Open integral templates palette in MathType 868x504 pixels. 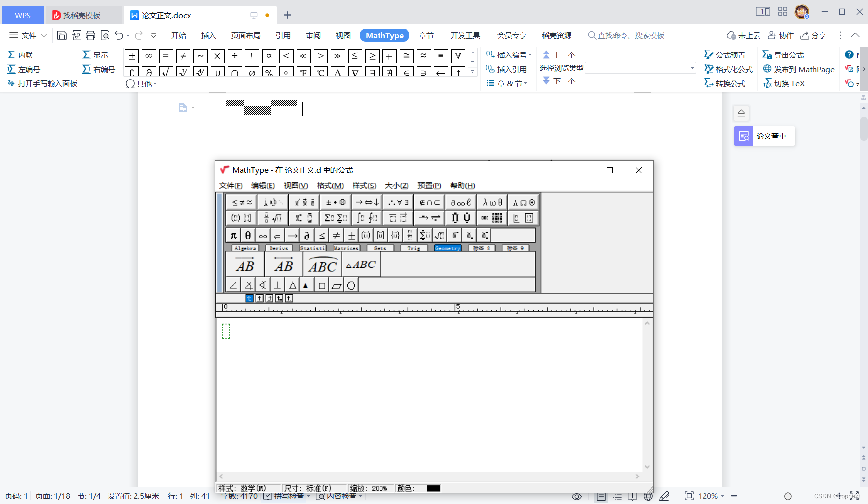367,218
